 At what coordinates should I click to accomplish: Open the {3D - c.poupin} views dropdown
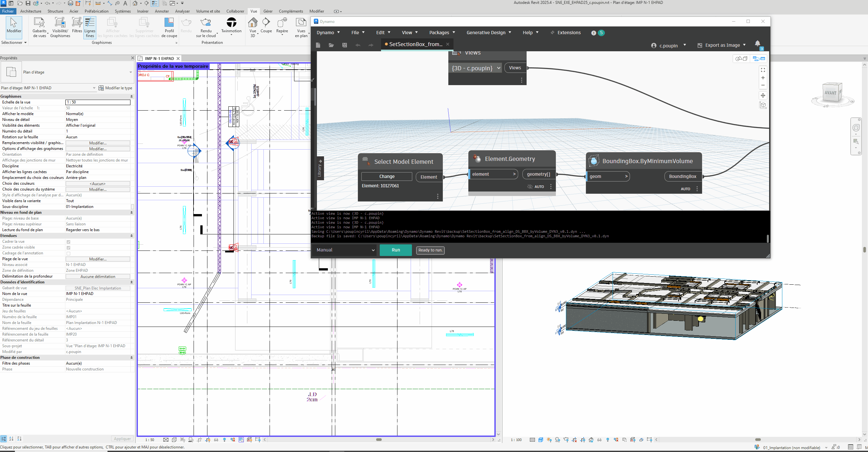click(475, 68)
